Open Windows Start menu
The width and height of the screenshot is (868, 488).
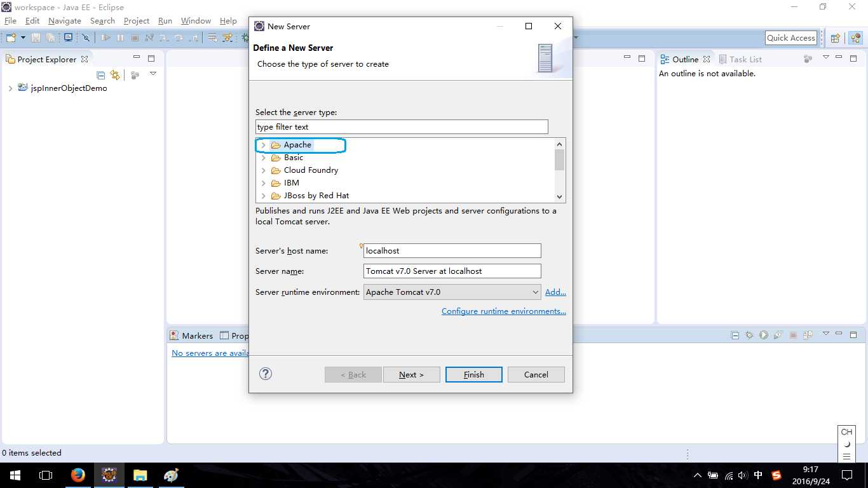coord(15,475)
